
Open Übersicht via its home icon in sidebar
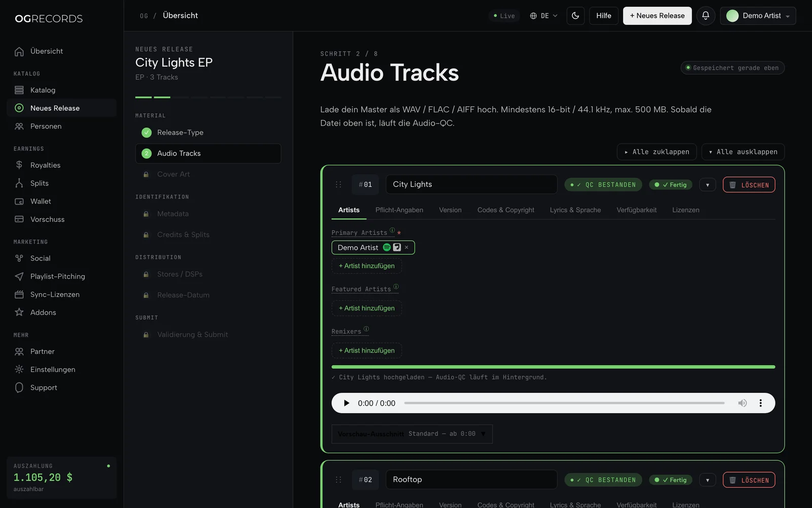(x=19, y=51)
